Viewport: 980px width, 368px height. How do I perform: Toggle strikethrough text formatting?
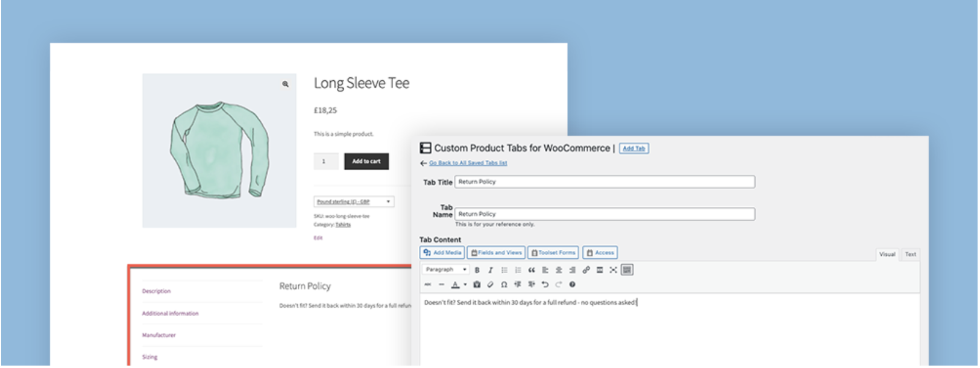pyautogui.click(x=428, y=285)
